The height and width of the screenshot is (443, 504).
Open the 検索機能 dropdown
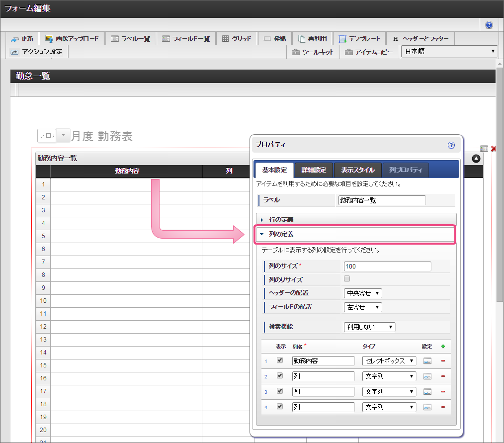[369, 327]
